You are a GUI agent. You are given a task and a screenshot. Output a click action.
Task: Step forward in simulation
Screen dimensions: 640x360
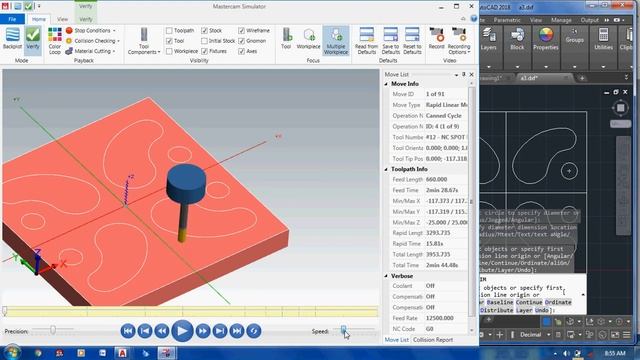coord(203,331)
